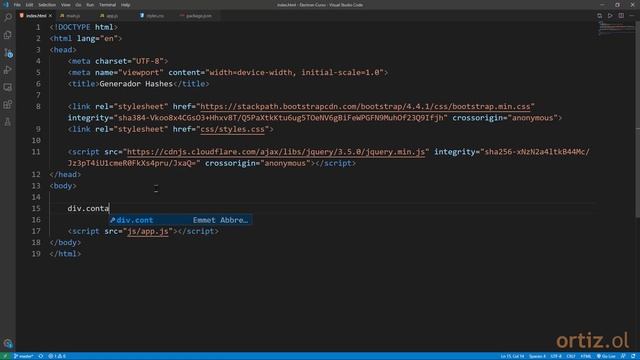Click the DOCTYPE declaration on line 1
640x360 pixels.
pyautogui.click(x=84, y=27)
